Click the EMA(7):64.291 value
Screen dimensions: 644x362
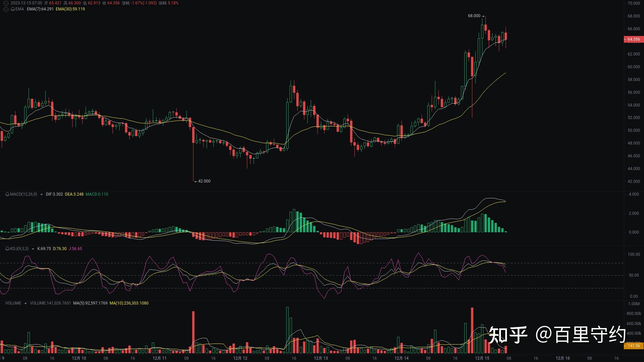click(x=40, y=9)
